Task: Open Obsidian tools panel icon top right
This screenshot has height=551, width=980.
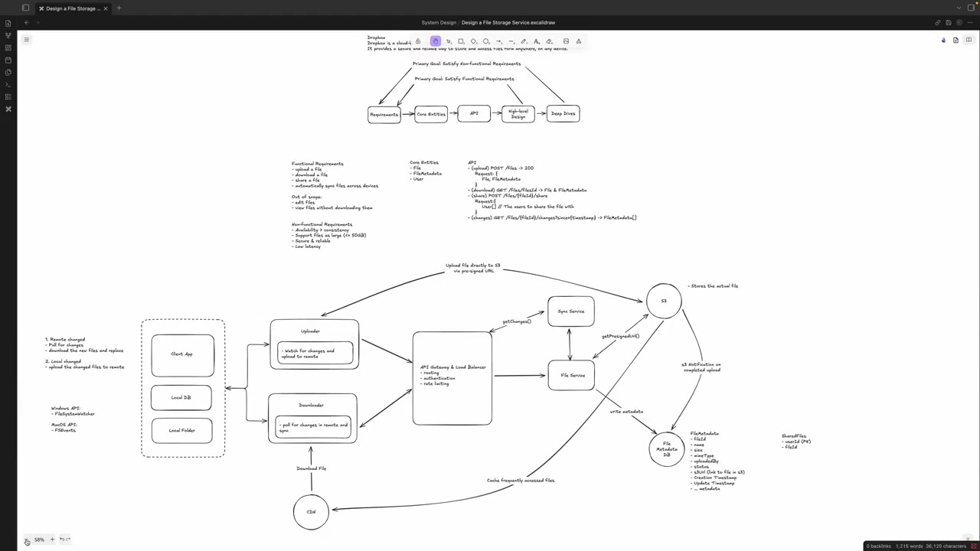Action: (x=943, y=40)
